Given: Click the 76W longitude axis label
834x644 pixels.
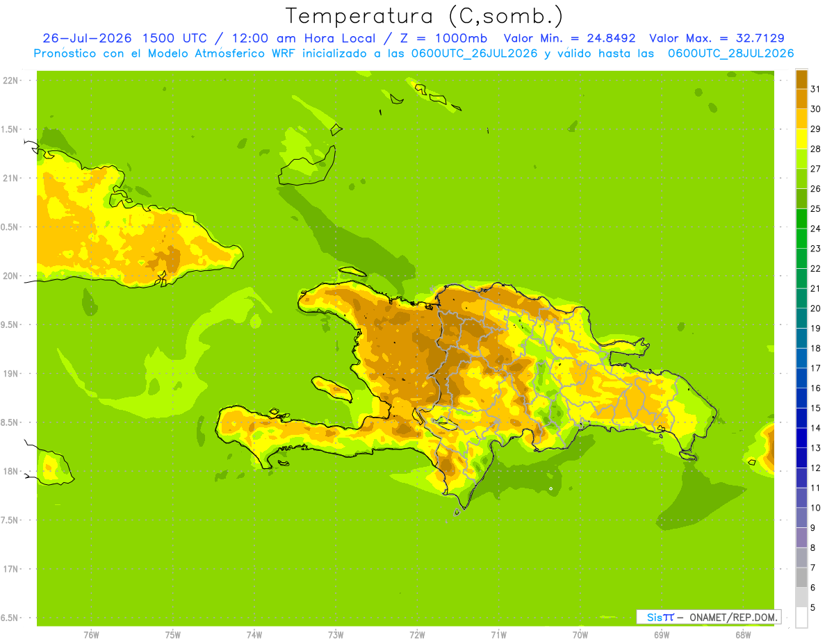Looking at the screenshot, I should tap(91, 634).
